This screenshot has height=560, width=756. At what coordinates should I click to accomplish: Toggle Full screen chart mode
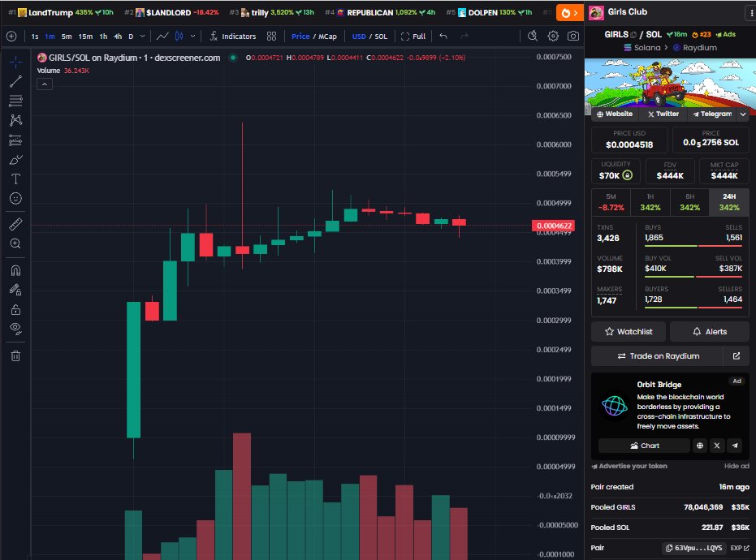(x=413, y=37)
